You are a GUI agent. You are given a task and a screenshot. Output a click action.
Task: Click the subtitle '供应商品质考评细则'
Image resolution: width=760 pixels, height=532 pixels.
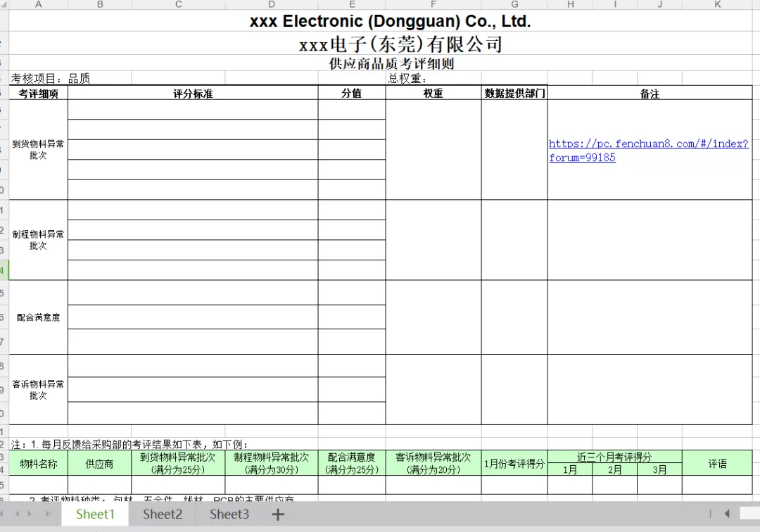pos(392,63)
